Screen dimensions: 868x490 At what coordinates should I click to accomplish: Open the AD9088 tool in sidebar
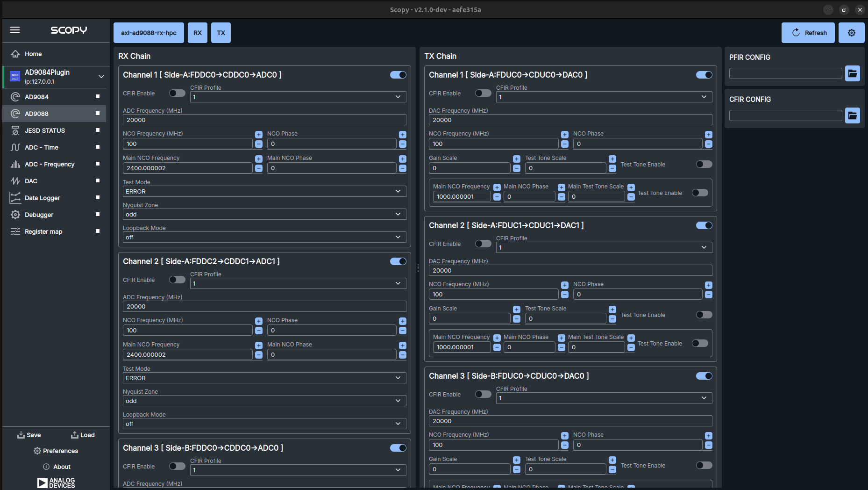pos(55,114)
